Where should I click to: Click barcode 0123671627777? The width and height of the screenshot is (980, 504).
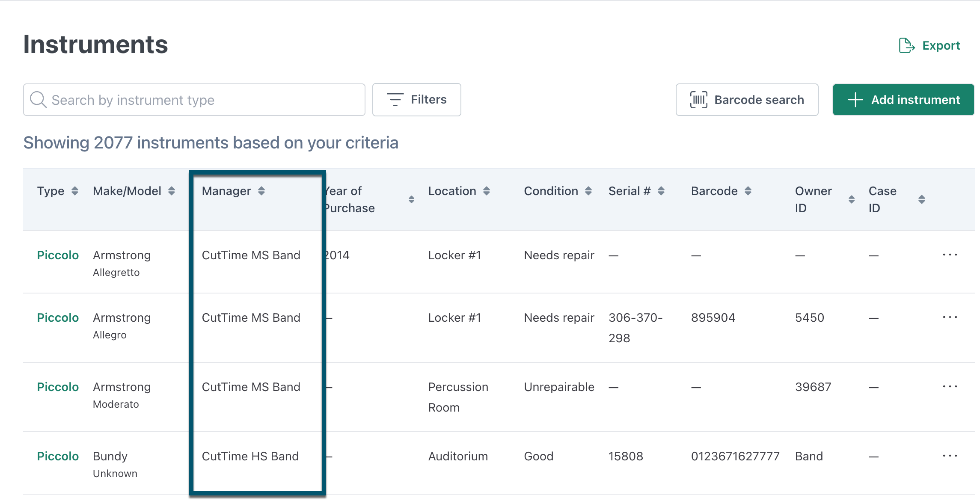(x=735, y=456)
